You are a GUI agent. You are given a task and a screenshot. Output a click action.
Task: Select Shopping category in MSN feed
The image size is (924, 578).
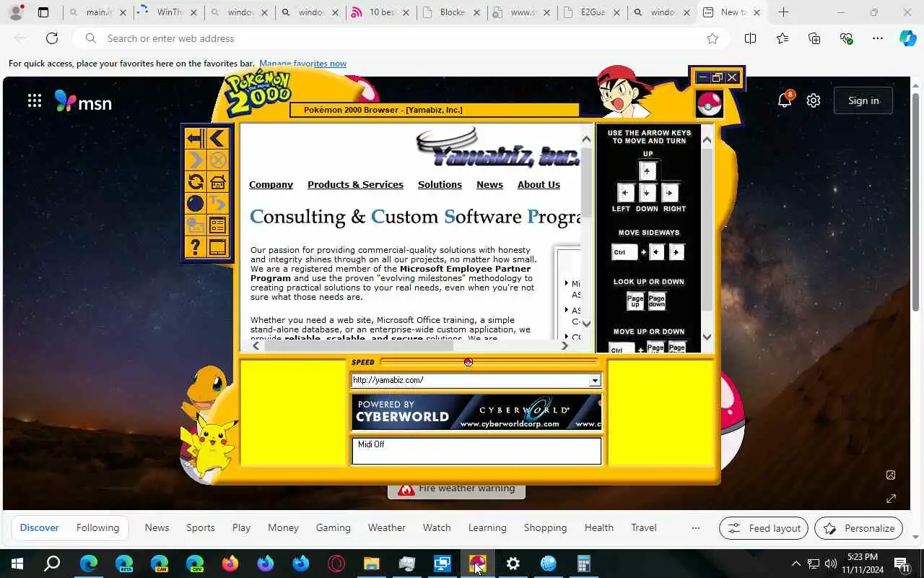click(545, 527)
